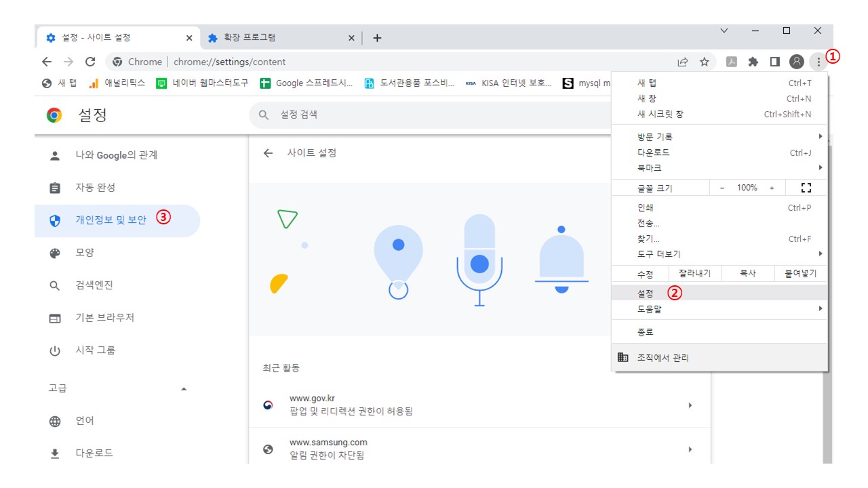868x488 pixels.
Task: Increase 글꼴 크기 zoom with plus button
Action: (x=772, y=188)
